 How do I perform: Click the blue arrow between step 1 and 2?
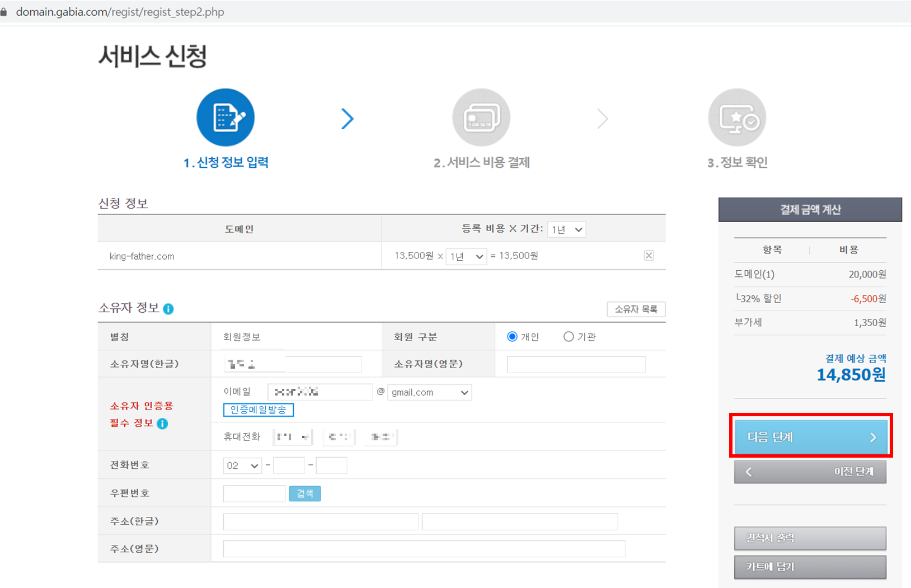[x=348, y=118]
